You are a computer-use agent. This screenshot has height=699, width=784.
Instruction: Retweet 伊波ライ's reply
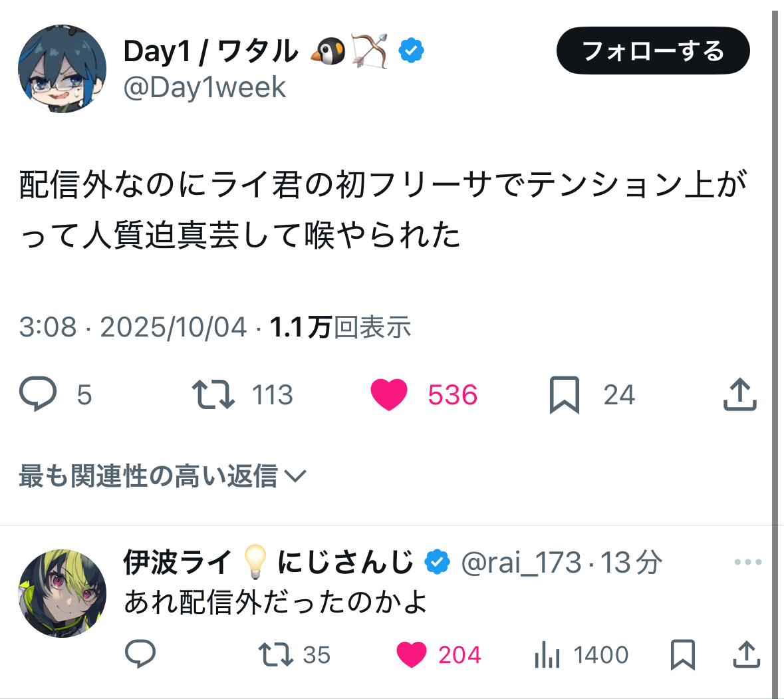coord(276,654)
